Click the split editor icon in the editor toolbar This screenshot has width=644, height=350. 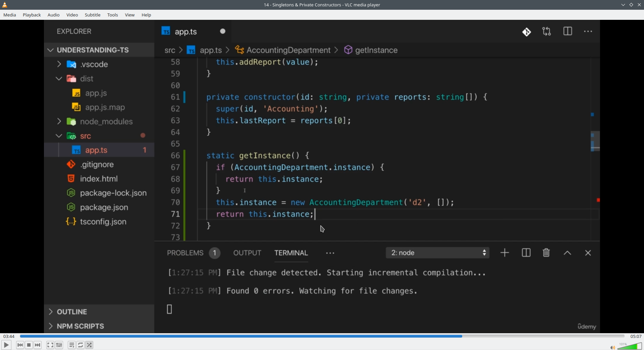pos(568,31)
